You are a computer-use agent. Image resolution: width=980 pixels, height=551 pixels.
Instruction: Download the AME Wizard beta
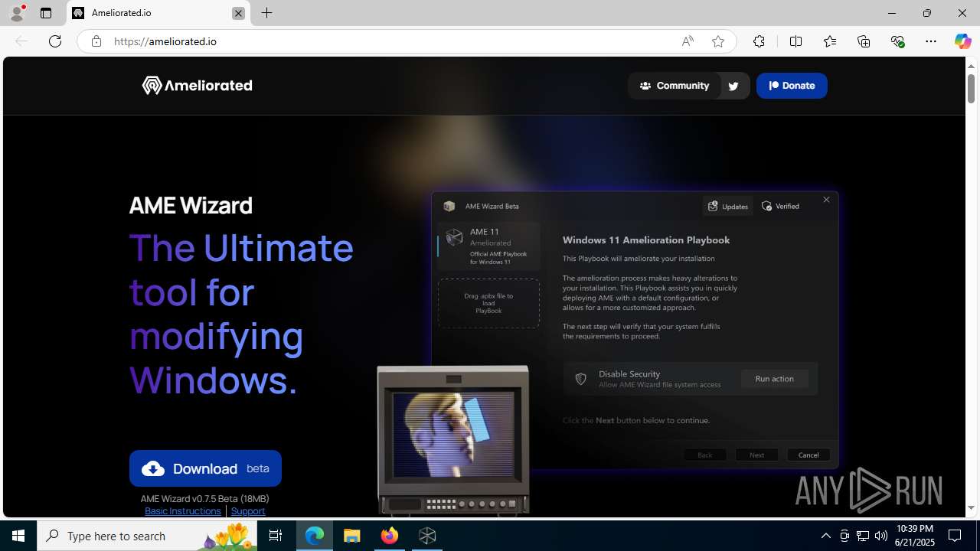tap(205, 468)
